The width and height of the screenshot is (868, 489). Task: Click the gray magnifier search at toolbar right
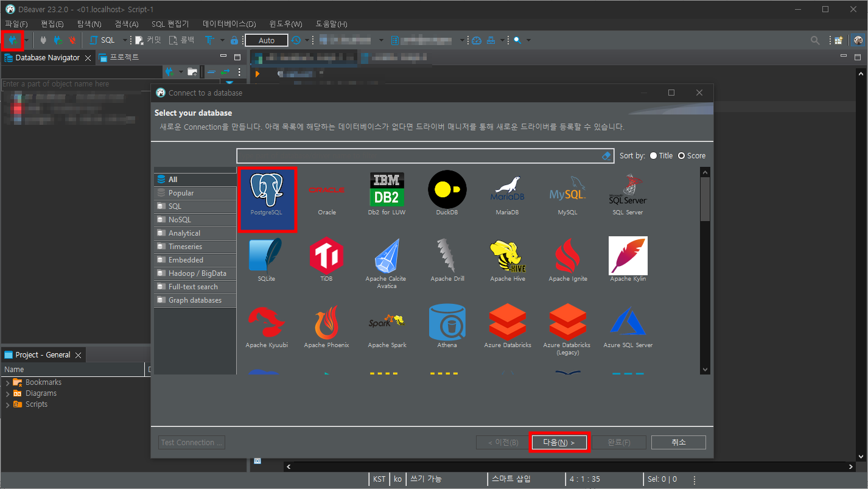point(815,40)
